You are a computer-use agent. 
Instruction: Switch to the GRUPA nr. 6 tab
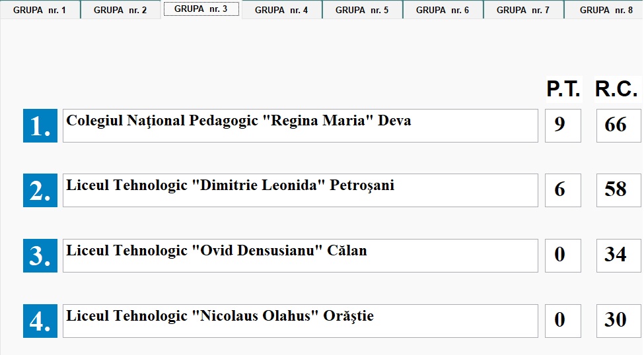pos(443,10)
